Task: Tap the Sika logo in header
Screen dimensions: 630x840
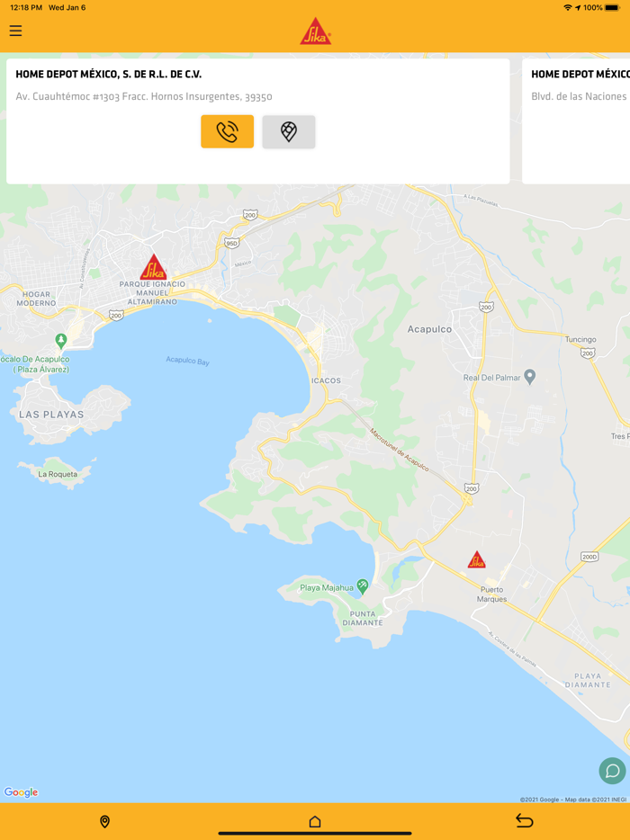Action: (x=315, y=31)
